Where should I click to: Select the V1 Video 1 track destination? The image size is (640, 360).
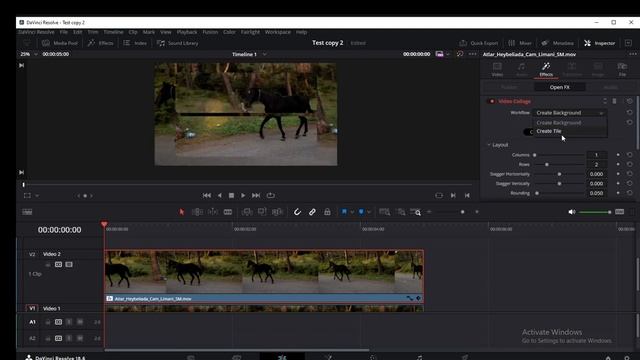click(32, 309)
